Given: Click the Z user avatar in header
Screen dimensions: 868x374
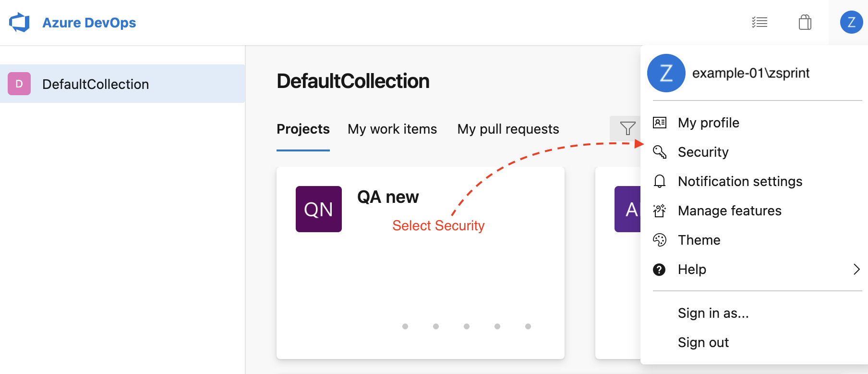Looking at the screenshot, I should click(x=851, y=22).
